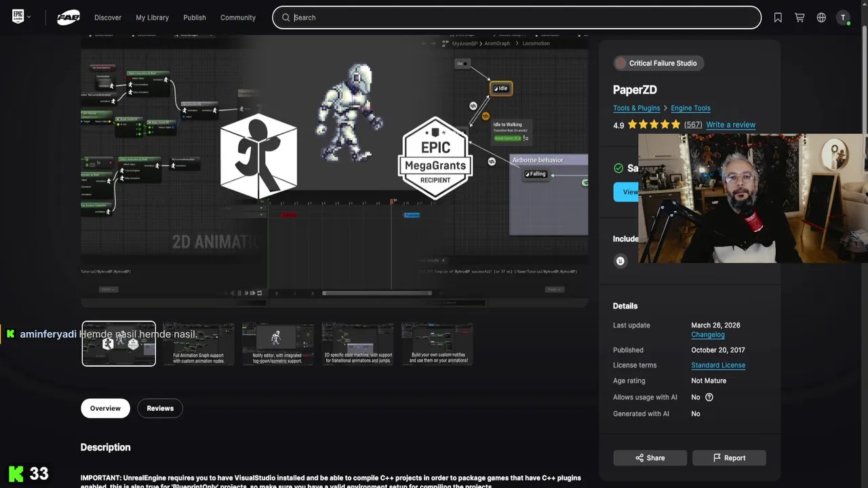Report this listing
Screen dimensions: 868x488
coord(729,458)
